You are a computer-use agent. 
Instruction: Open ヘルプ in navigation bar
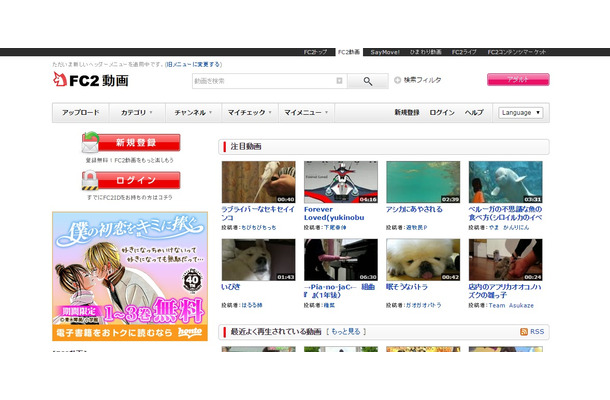(x=474, y=112)
